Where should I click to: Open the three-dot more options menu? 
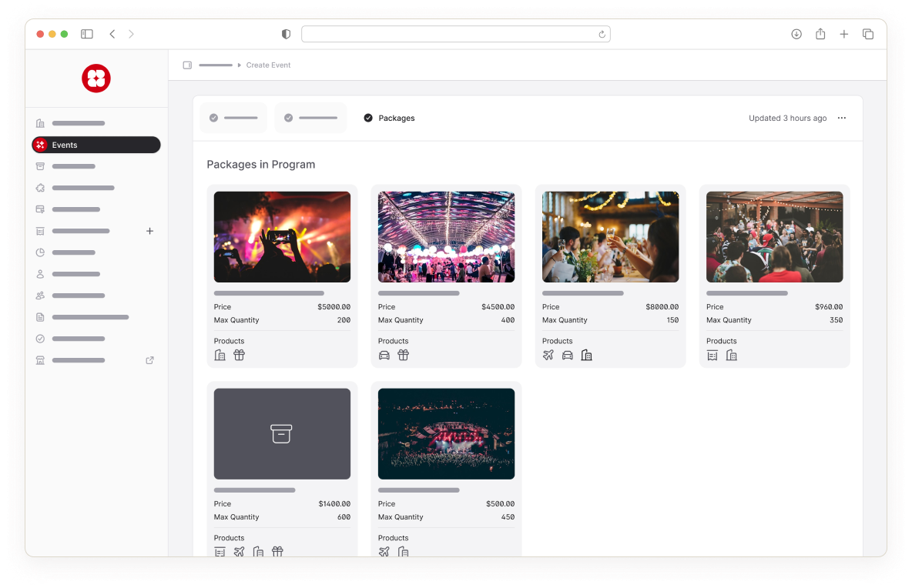pos(842,118)
